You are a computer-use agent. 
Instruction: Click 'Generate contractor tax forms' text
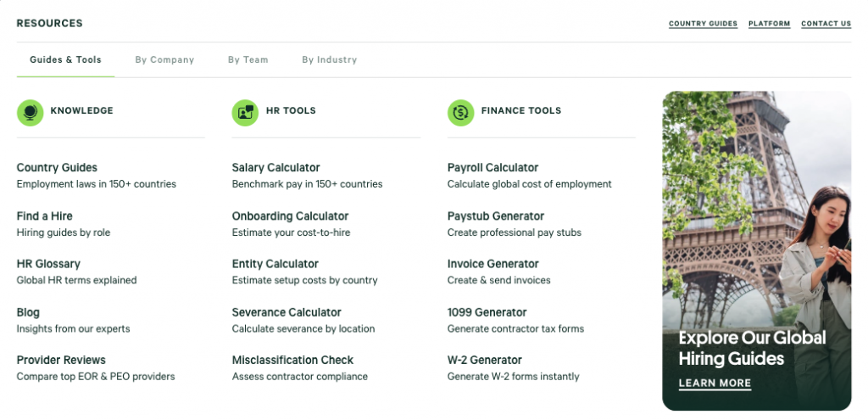[515, 328]
